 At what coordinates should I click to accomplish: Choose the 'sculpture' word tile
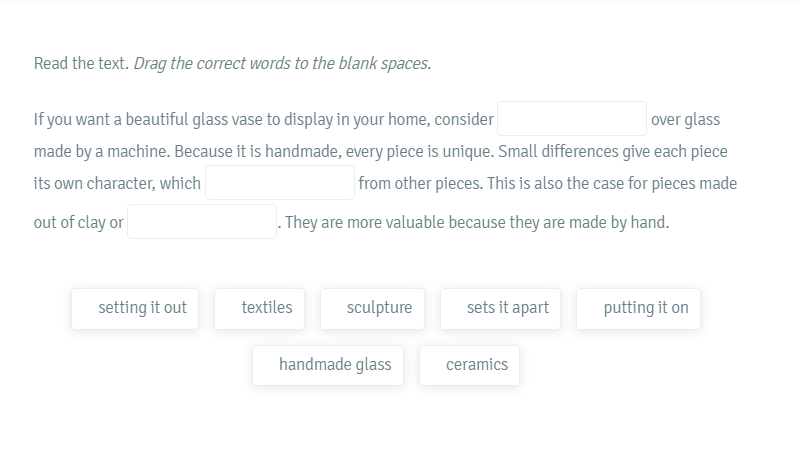point(372,309)
